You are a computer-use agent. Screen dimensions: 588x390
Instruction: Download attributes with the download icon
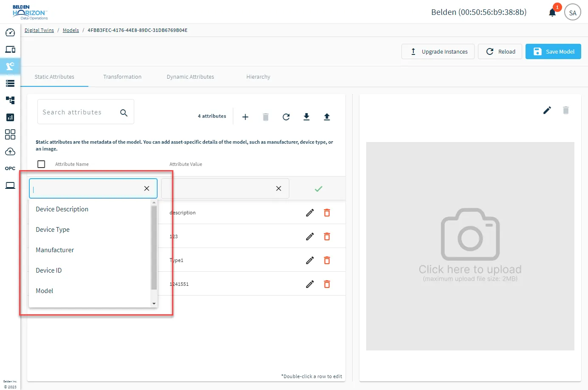[306, 117]
